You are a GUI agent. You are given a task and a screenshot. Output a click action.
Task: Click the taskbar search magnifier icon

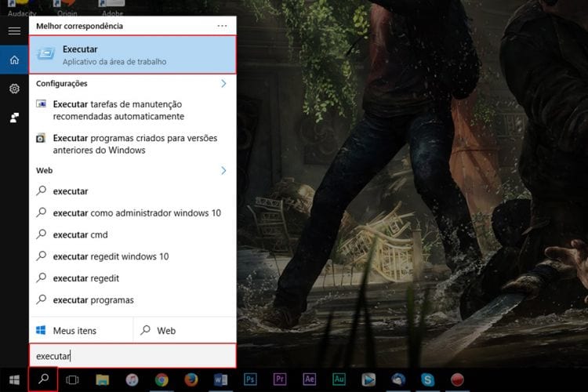click(43, 379)
